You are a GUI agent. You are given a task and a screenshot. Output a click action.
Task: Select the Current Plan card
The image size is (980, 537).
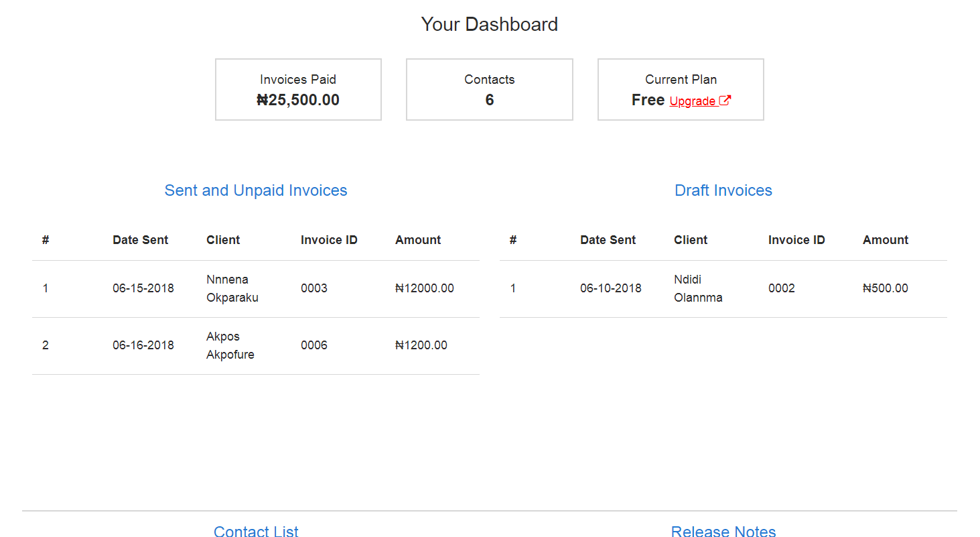click(x=681, y=90)
